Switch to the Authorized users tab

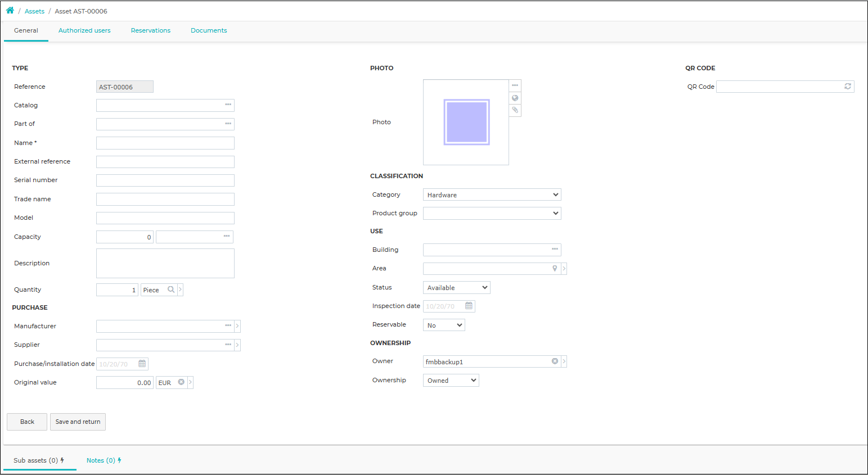click(84, 30)
